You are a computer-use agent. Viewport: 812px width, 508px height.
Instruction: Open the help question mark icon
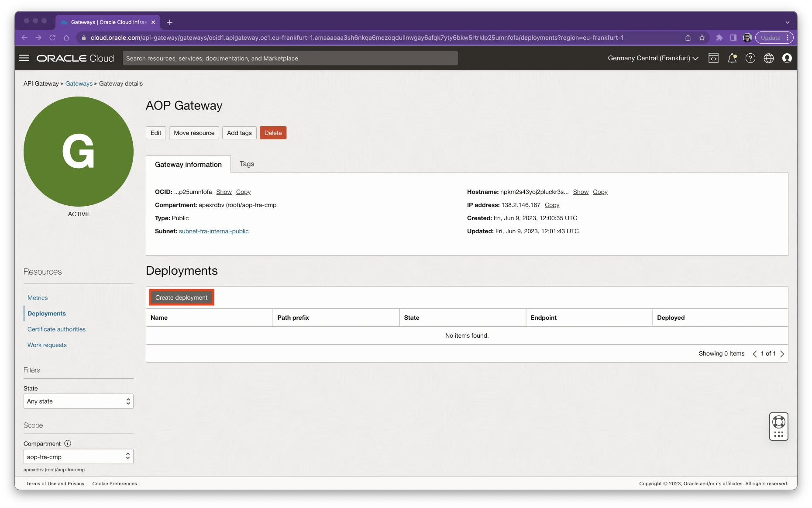pyautogui.click(x=750, y=58)
